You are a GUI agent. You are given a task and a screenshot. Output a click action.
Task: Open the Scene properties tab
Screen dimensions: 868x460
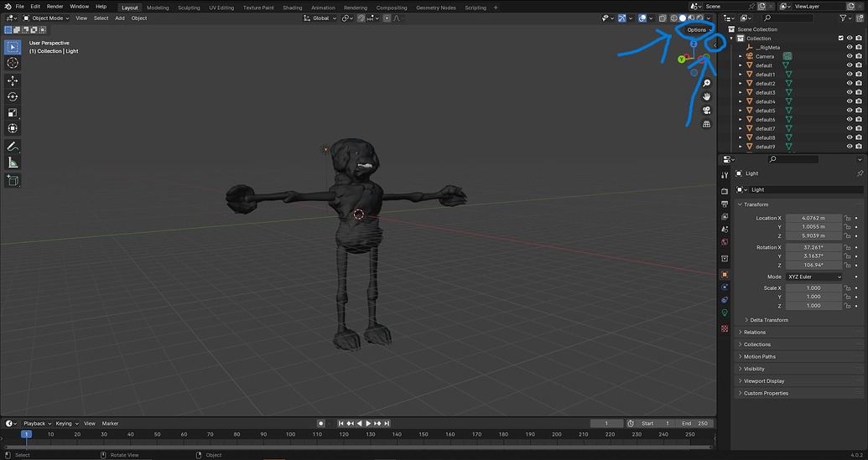click(725, 230)
